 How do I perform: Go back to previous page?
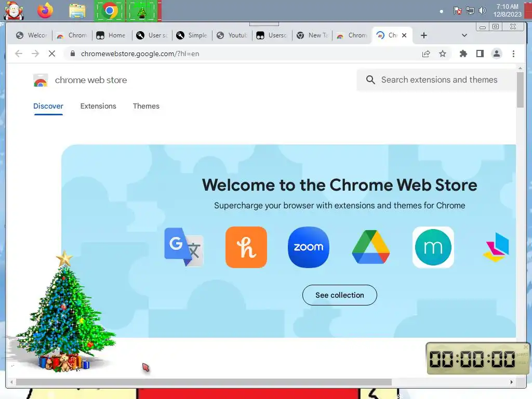tap(19, 54)
